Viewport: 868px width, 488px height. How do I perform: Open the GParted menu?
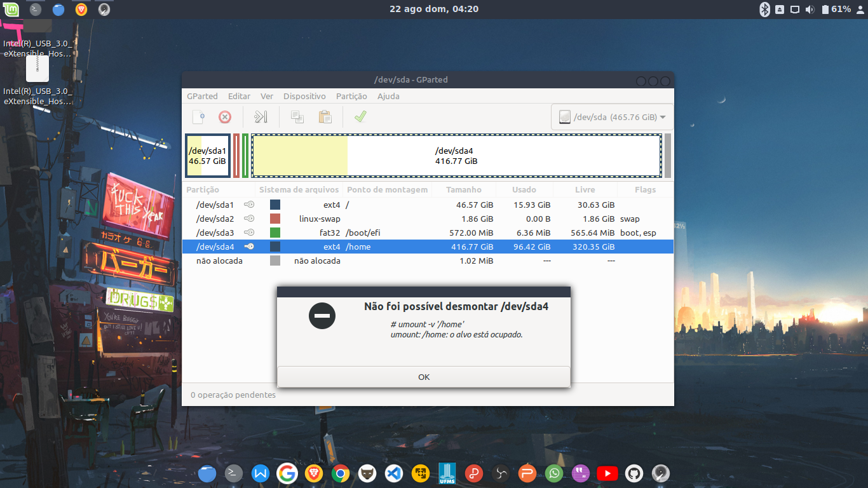click(x=202, y=96)
